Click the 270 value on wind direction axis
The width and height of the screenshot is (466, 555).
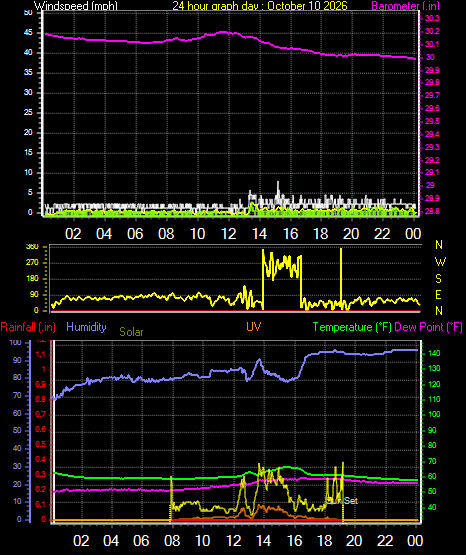(x=32, y=263)
